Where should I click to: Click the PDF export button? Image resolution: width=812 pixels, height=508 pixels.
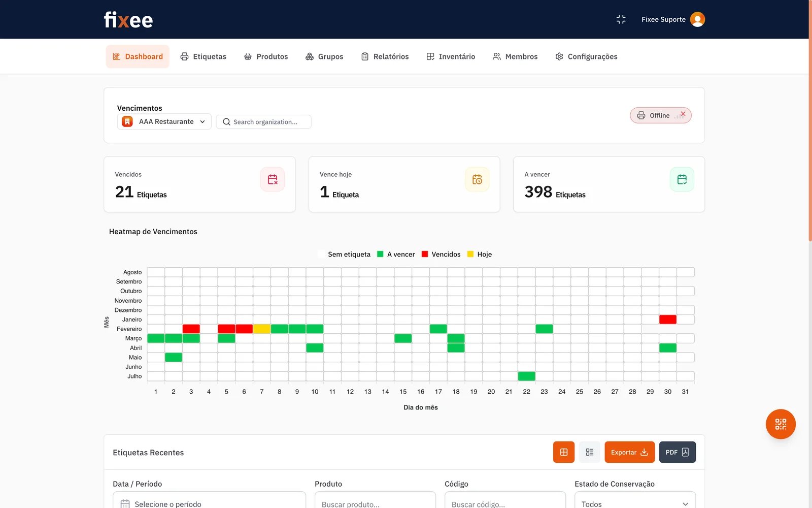(677, 452)
